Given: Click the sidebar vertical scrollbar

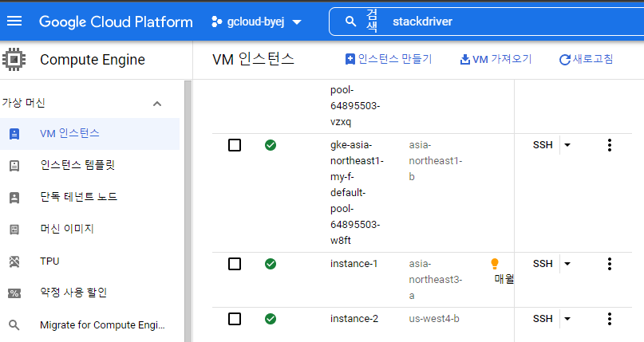Looking at the screenshot, I should [x=188, y=211].
